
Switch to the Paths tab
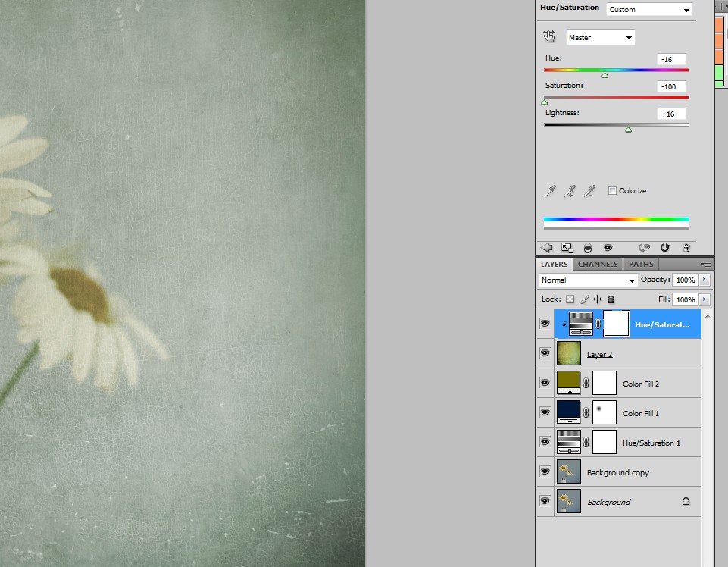pyautogui.click(x=641, y=265)
